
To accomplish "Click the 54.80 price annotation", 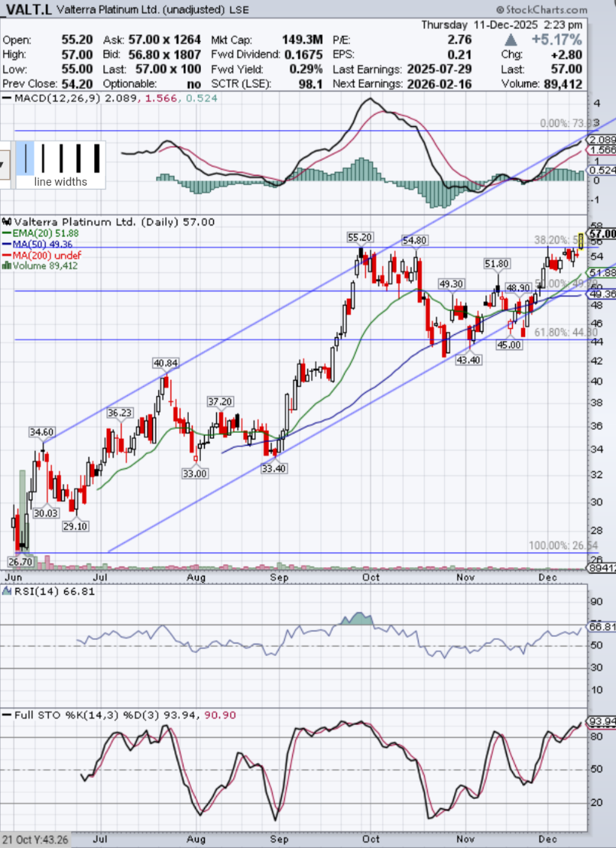I will [x=414, y=240].
